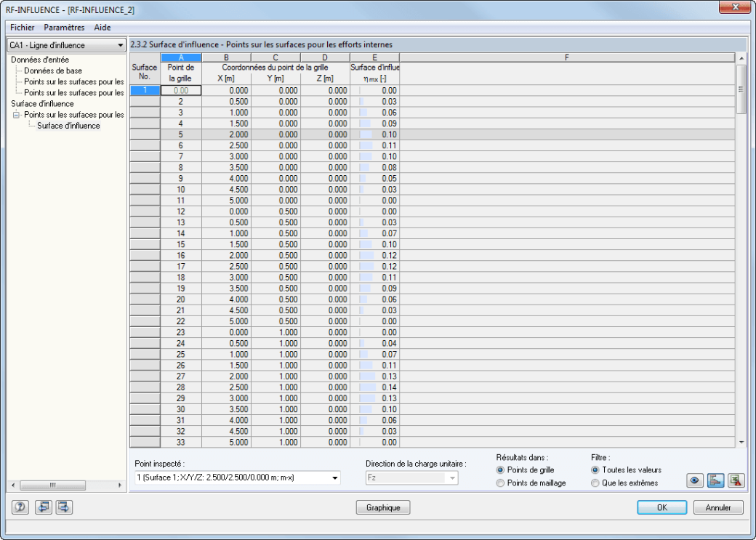Click the influence value 0.09 in row 19
This screenshot has width=756, height=540.
pyautogui.click(x=374, y=289)
